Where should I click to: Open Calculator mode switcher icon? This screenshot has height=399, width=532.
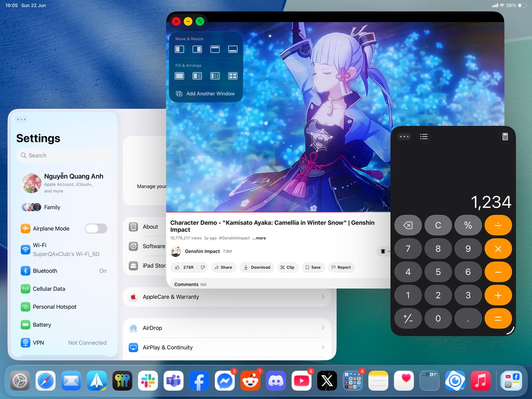pos(505,137)
